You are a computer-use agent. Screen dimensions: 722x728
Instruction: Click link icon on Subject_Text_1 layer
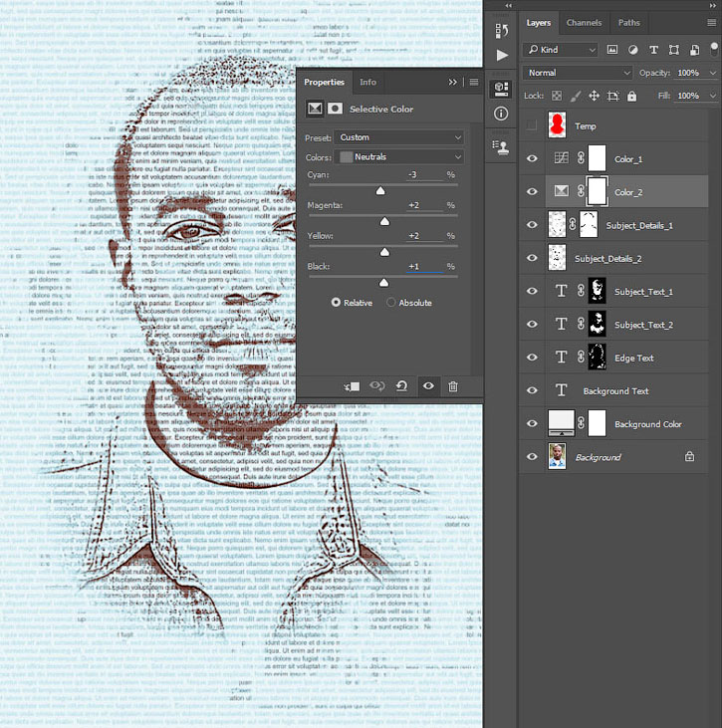point(581,291)
